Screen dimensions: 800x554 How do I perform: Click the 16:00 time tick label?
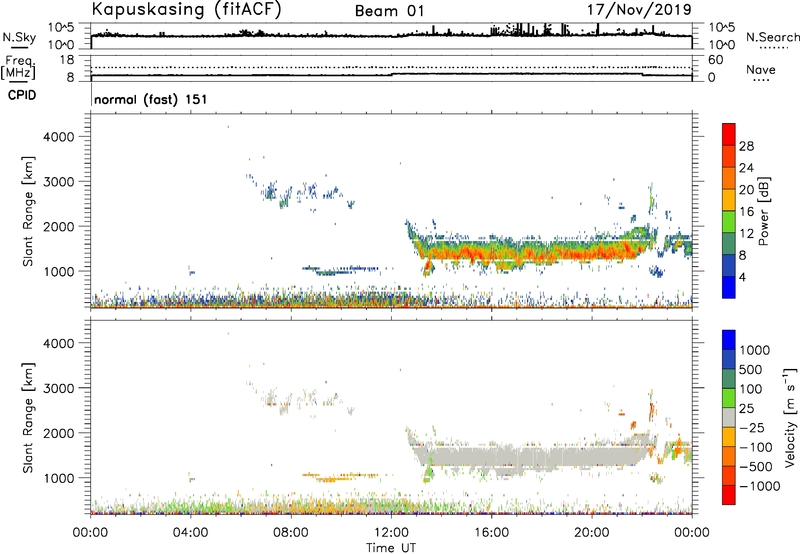(x=491, y=533)
